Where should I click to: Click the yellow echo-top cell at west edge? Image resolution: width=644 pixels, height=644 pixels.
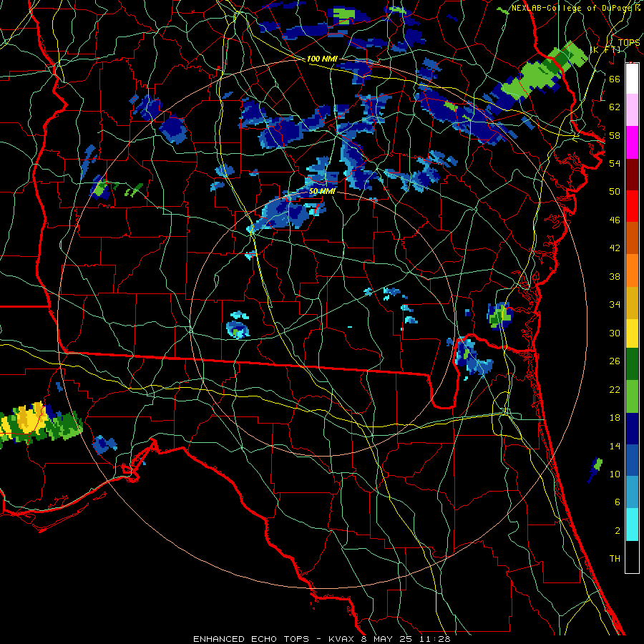(x=26, y=420)
